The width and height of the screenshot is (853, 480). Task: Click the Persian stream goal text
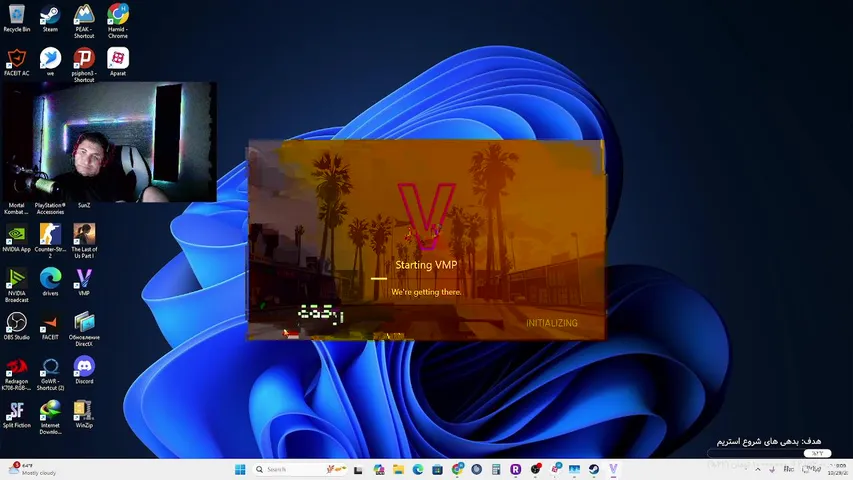pos(769,441)
